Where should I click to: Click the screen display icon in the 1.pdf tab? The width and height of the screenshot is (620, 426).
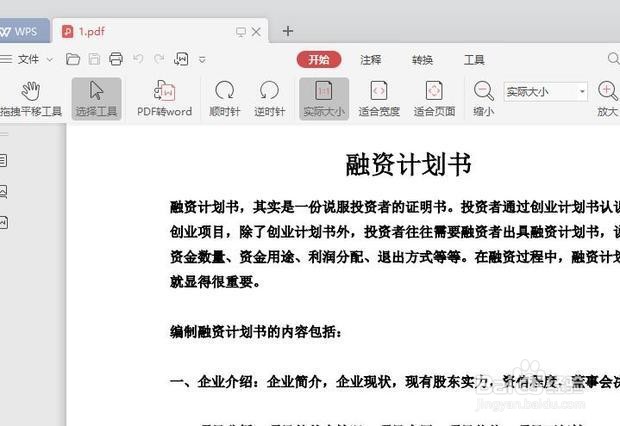[240, 32]
